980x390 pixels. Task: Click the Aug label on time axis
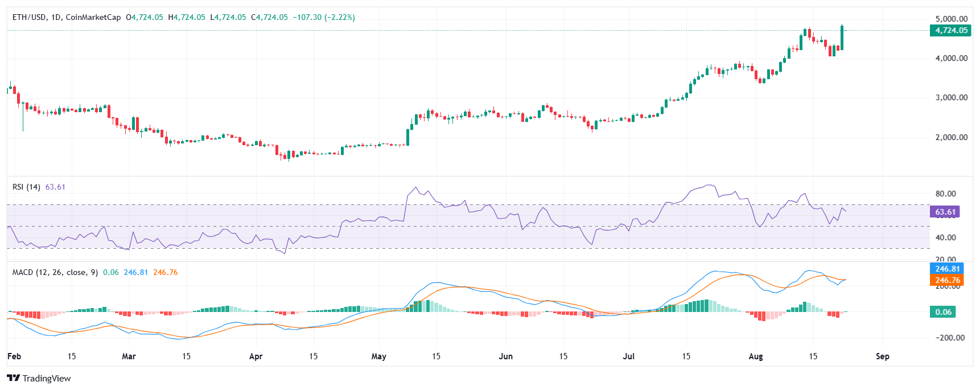pyautogui.click(x=755, y=356)
